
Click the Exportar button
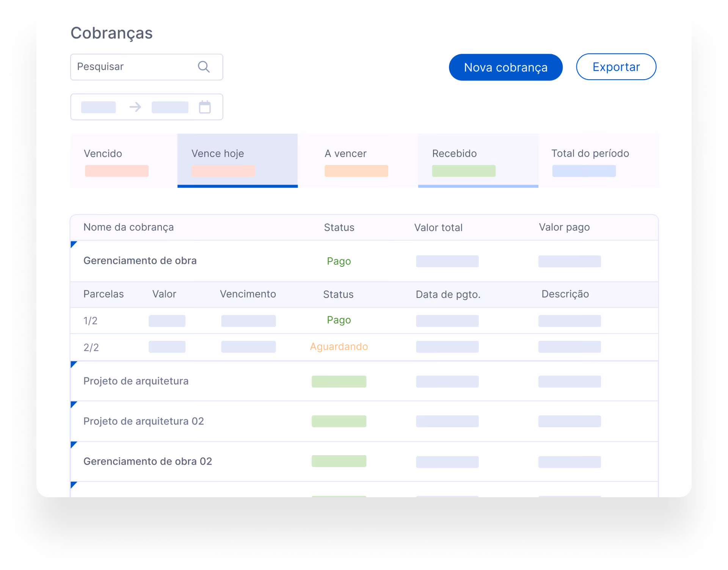(x=616, y=67)
